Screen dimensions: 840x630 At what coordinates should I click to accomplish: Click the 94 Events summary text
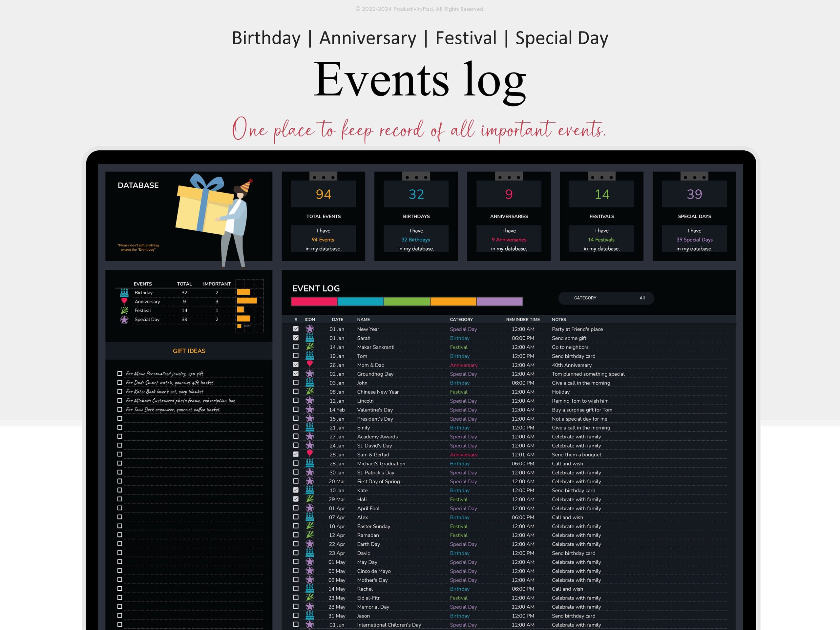(x=323, y=240)
